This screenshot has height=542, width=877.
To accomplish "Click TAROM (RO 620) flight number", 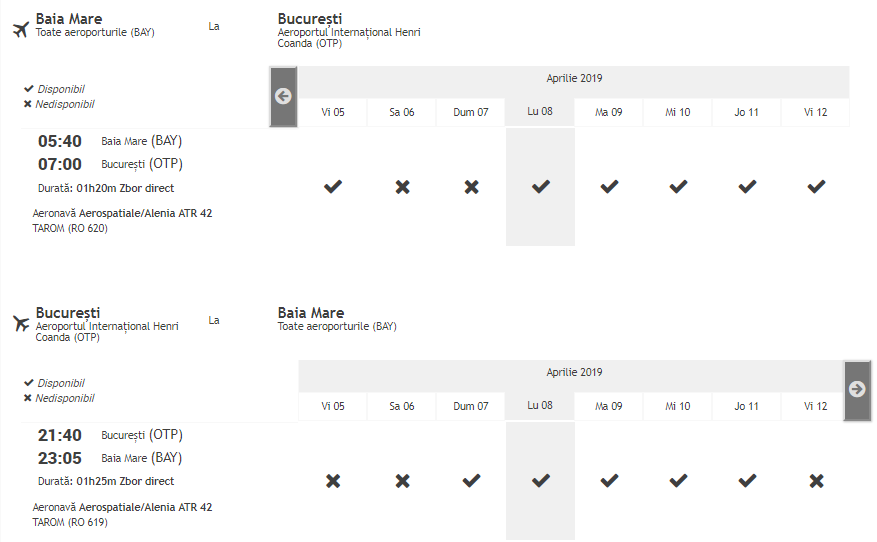I will [x=70, y=228].
